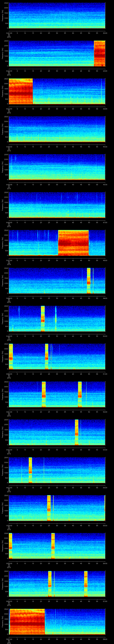Viewport: 114px width, 644px height.
Task: Click the burst near 21s in the 8:49 spectrogram
Action: (43, 318)
